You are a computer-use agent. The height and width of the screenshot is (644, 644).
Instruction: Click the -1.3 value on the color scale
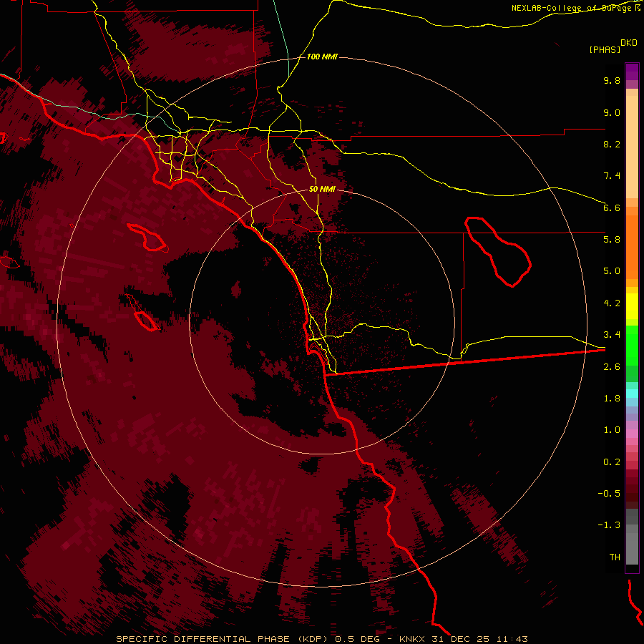point(609,525)
